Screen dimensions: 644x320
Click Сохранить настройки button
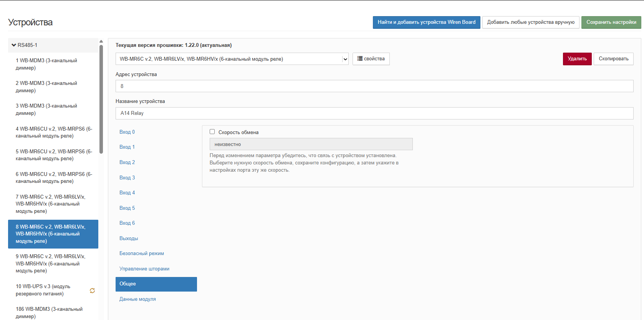coord(611,22)
